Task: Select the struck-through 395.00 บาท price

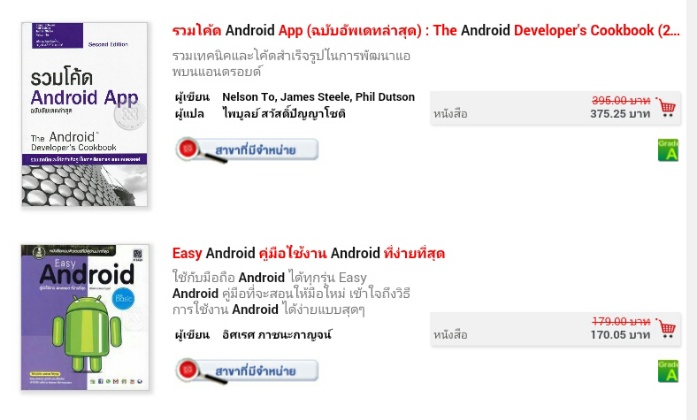Action: [621, 100]
